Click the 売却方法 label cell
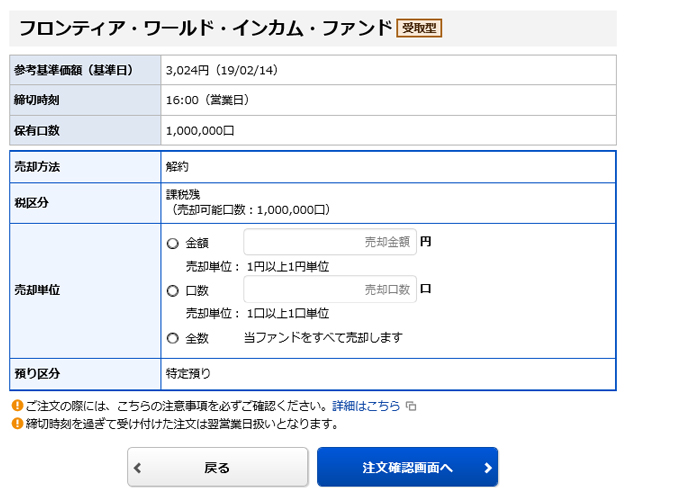The height and width of the screenshot is (500, 680). pyautogui.click(x=85, y=167)
